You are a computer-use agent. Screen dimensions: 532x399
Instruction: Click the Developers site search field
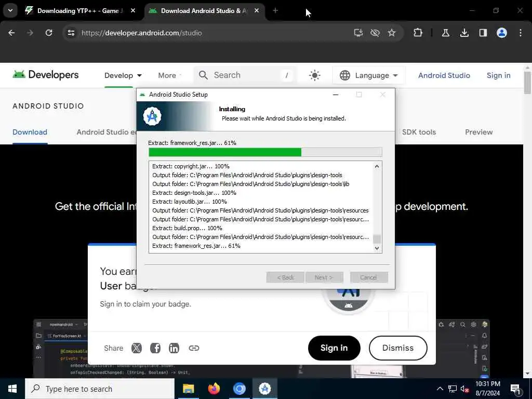point(245,75)
